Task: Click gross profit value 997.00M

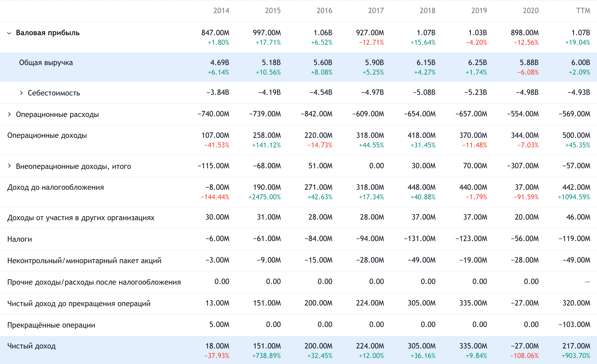Action: coord(267,33)
